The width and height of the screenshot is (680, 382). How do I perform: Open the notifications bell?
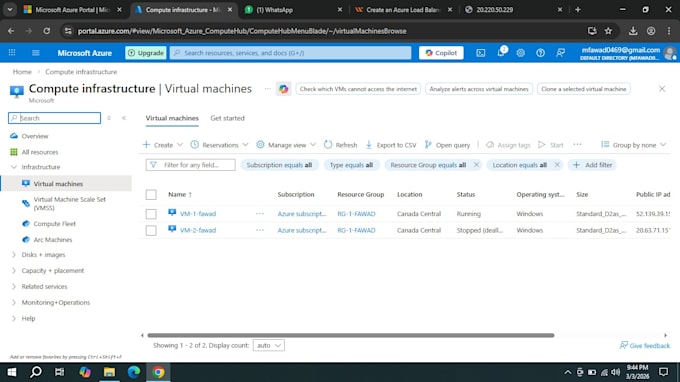click(501, 52)
